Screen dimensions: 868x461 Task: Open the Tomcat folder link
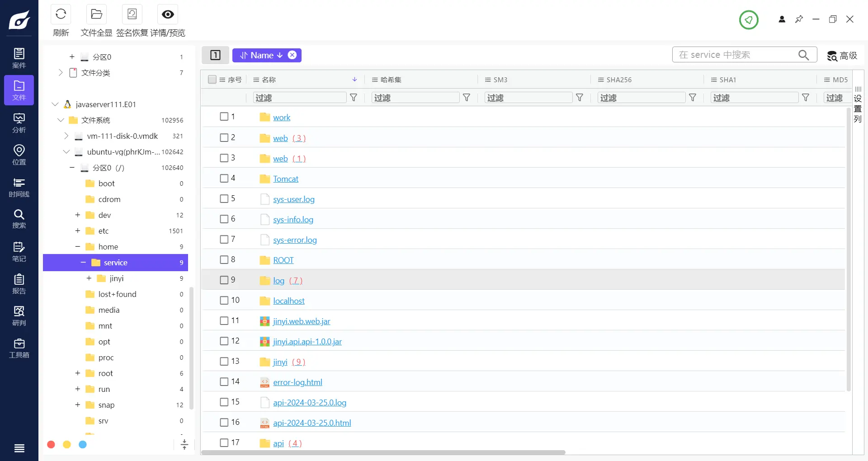(x=286, y=179)
